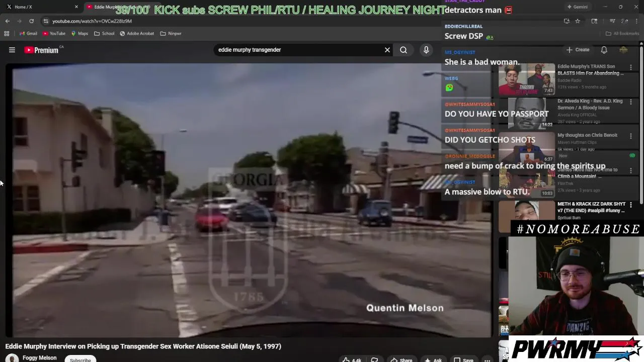Screen dimensions: 644x362
Task: Share the video
Action: point(401,360)
